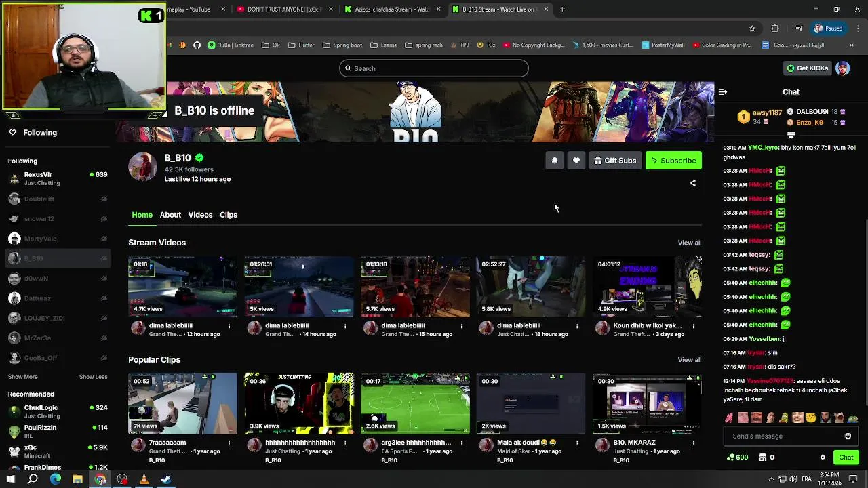Show hidden system tray icons
The width and height of the screenshot is (868, 488).
[x=771, y=479]
